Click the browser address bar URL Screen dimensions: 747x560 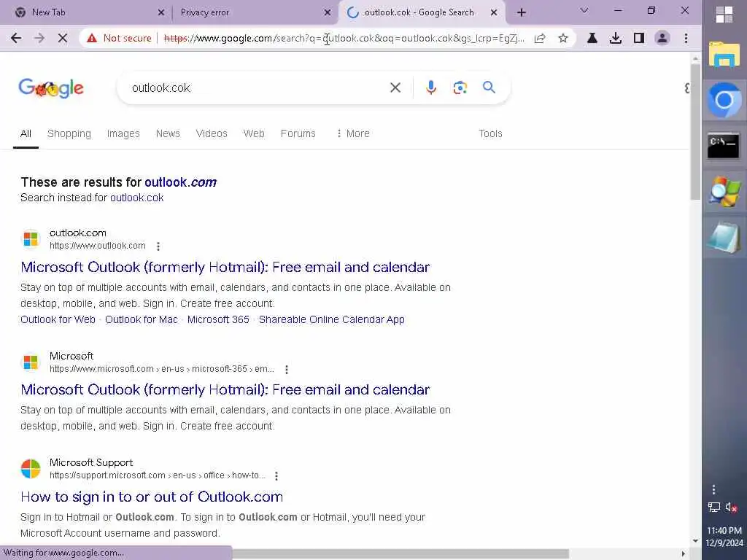344,38
